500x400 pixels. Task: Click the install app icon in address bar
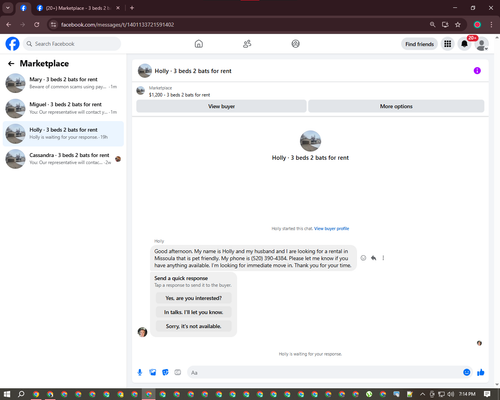click(x=445, y=25)
